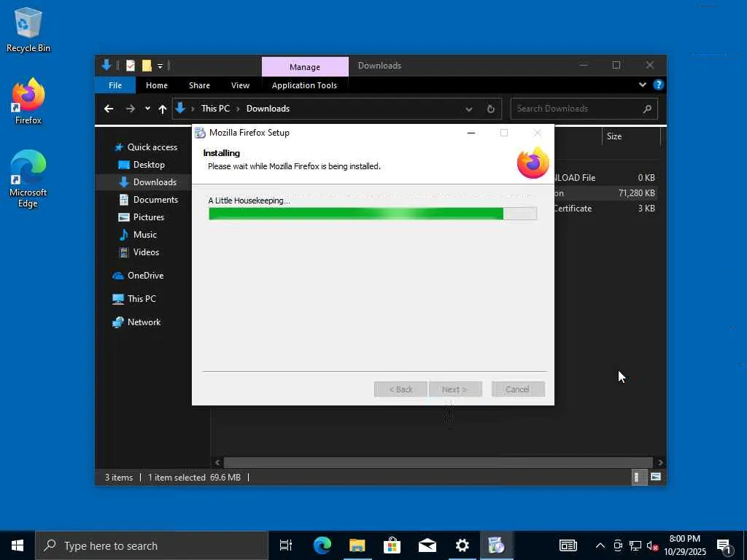Select Desktop in navigation pane
The image size is (747, 560).
click(142, 165)
